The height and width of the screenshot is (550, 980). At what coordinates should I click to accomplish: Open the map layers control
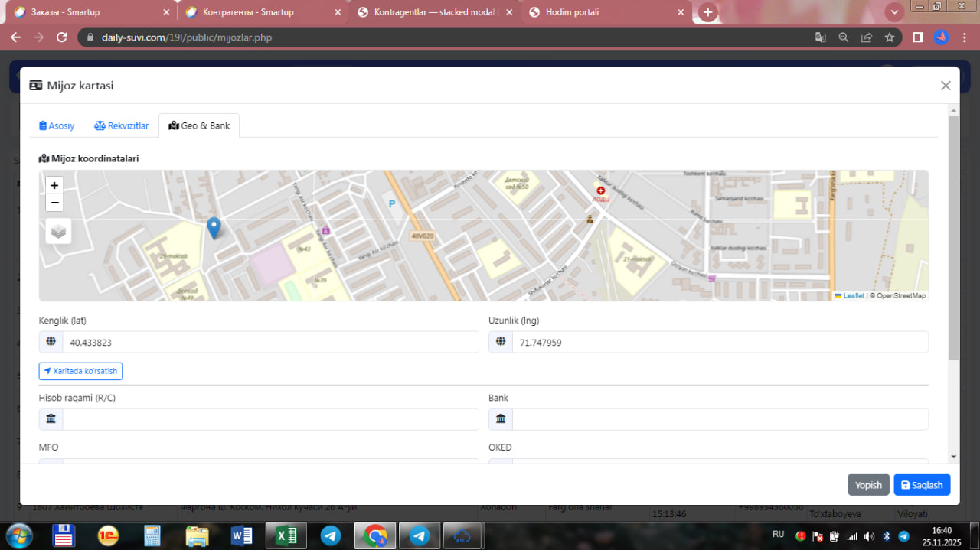(x=58, y=230)
